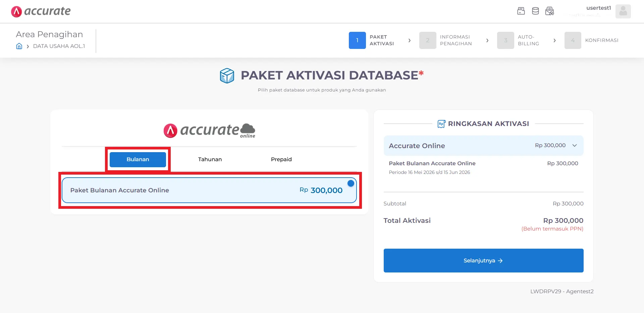Go to home via breadcrumb house icon
This screenshot has height=313, width=644.
(x=19, y=46)
